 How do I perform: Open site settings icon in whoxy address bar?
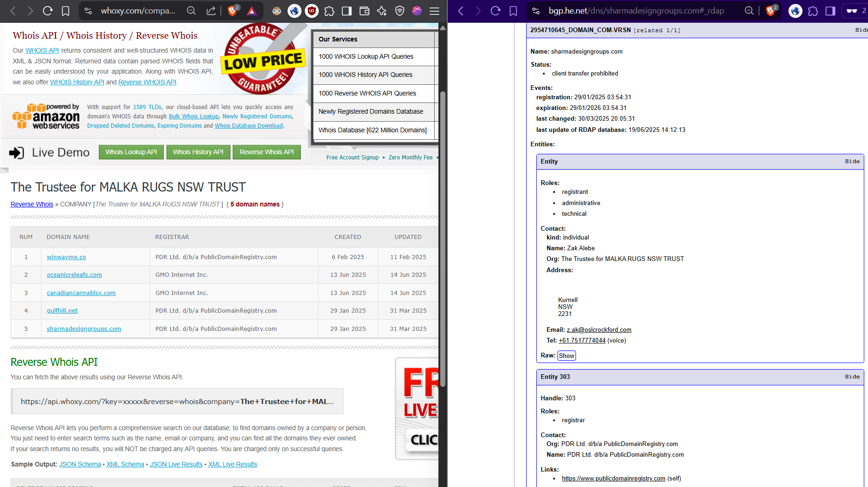click(88, 11)
